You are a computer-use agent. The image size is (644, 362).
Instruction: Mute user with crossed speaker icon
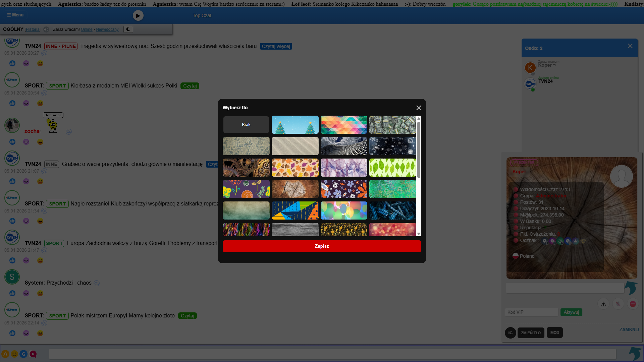(x=618, y=304)
